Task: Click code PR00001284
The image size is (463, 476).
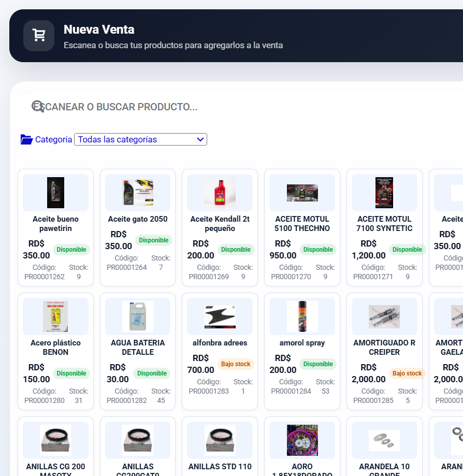Action: [x=291, y=391]
